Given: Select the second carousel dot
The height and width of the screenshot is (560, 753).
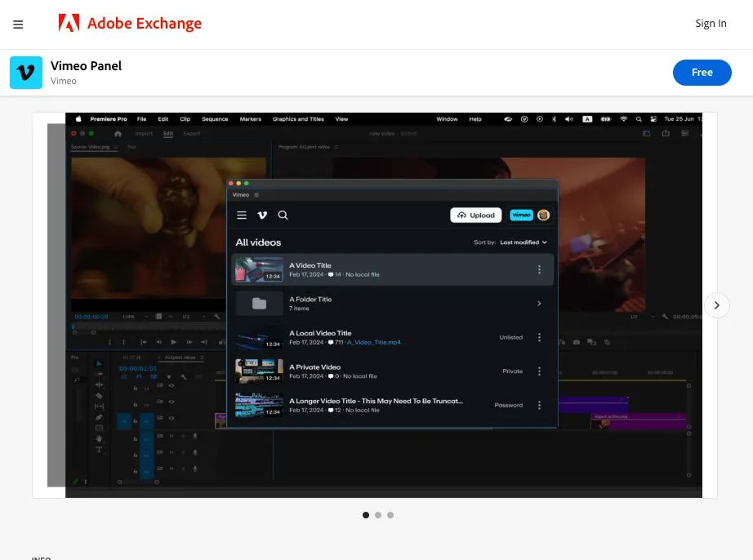Looking at the screenshot, I should tap(378, 515).
